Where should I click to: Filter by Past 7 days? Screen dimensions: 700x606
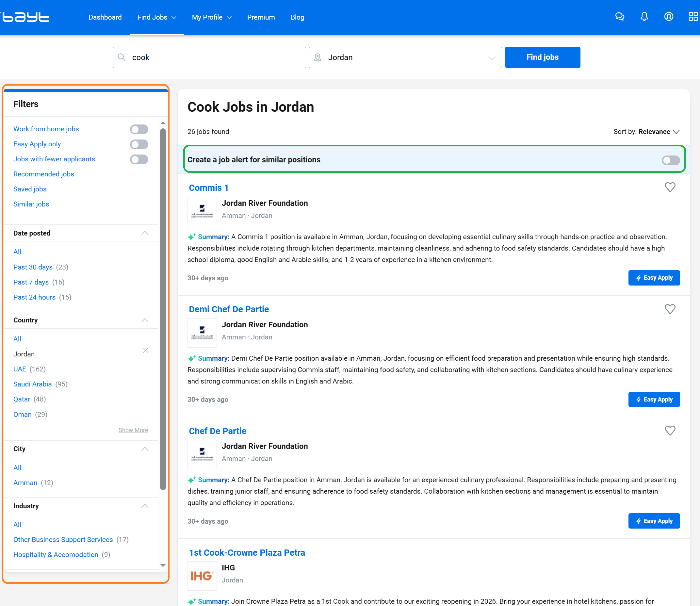point(31,282)
